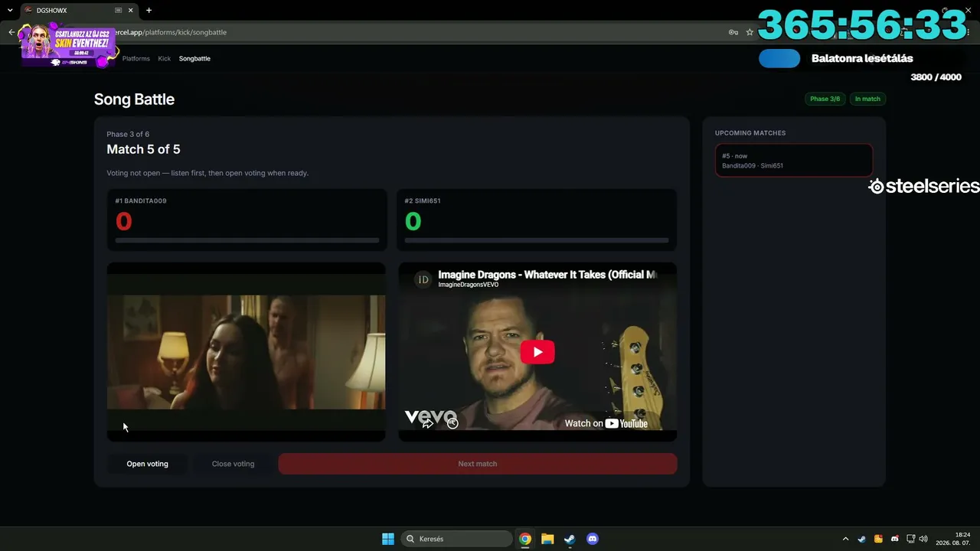980x551 pixels.
Task: Close the DGSHOWX browser tab
Action: (132, 11)
